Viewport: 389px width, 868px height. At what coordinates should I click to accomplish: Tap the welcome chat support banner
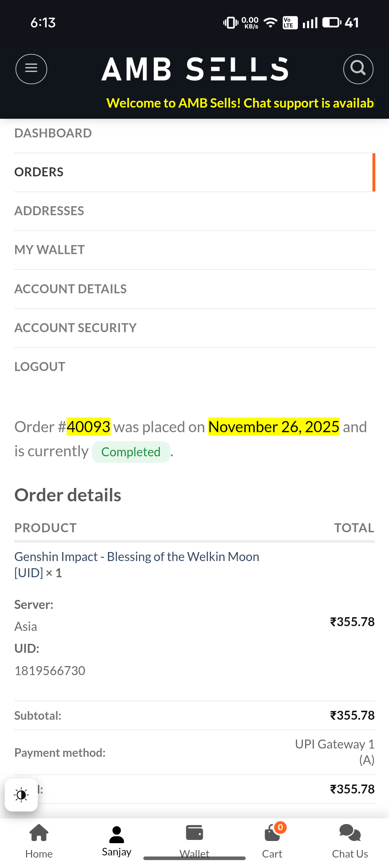click(240, 103)
